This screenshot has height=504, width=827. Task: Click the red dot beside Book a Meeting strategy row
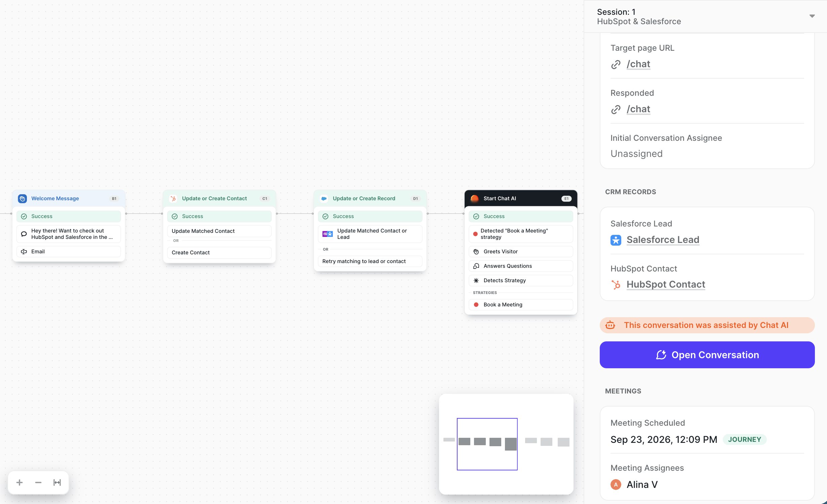(x=476, y=305)
